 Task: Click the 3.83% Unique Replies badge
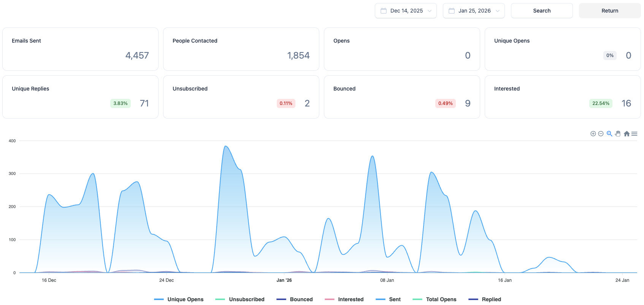pyautogui.click(x=121, y=103)
